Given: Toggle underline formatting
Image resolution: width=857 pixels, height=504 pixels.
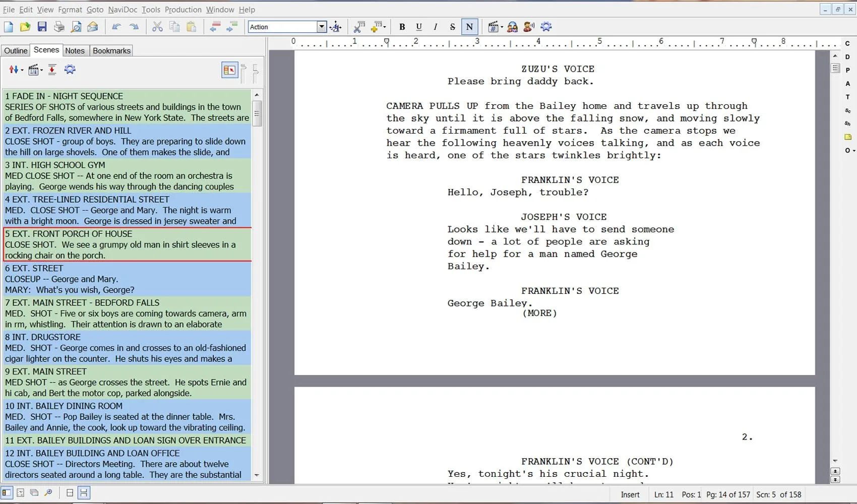Looking at the screenshot, I should [418, 27].
